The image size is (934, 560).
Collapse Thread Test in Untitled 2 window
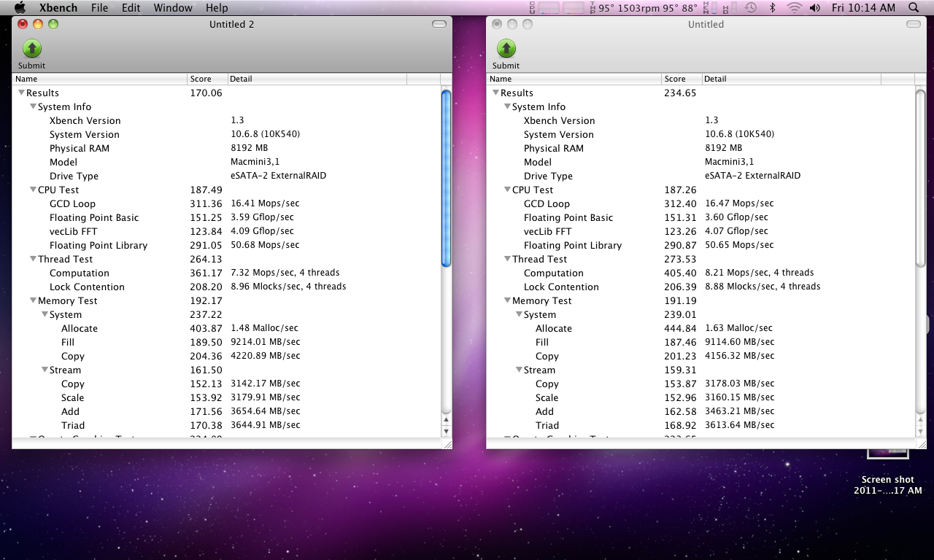point(33,259)
